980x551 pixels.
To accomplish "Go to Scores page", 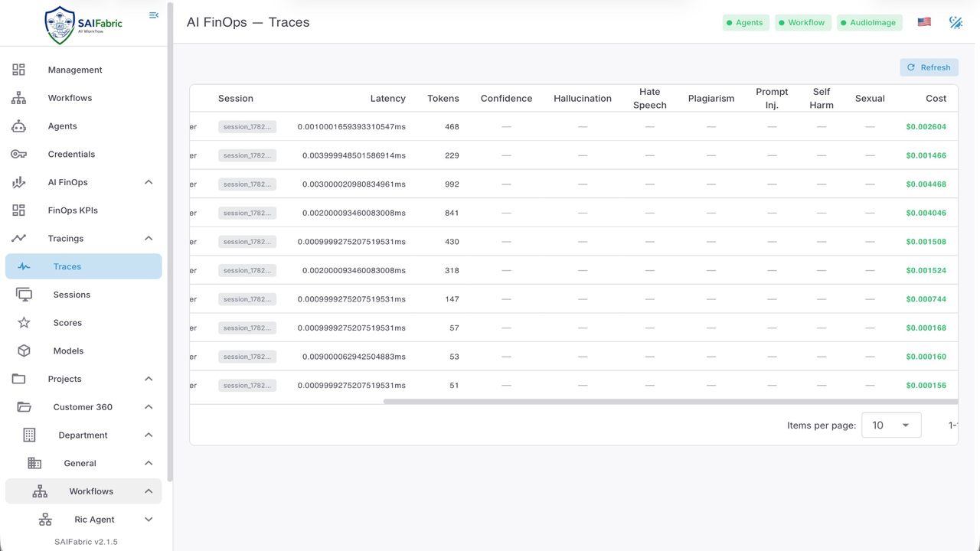I will tap(83, 323).
